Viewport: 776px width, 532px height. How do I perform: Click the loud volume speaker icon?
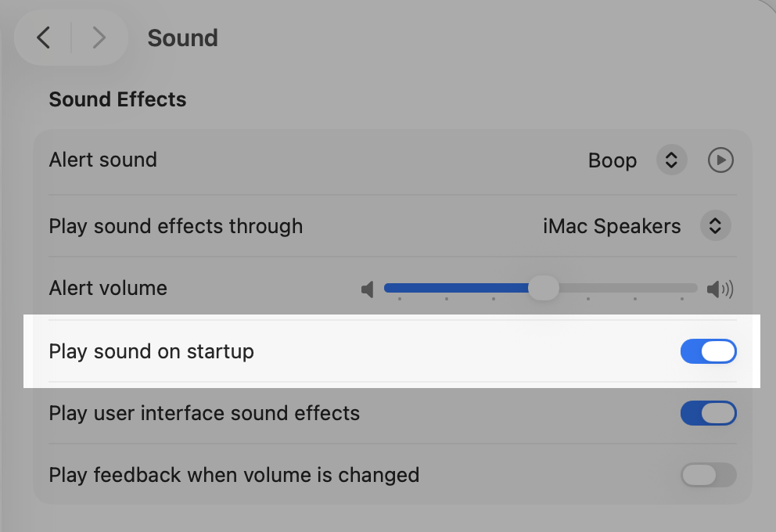pyautogui.click(x=720, y=290)
